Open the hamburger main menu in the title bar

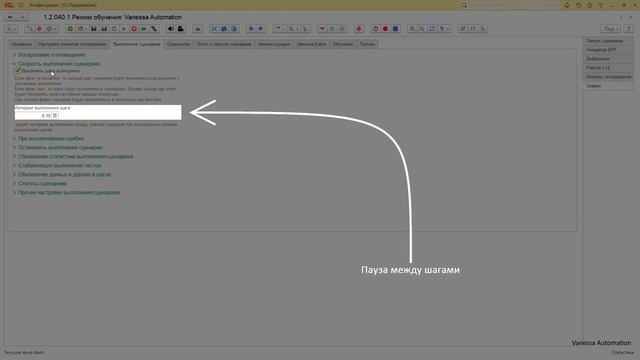(x=21, y=5)
